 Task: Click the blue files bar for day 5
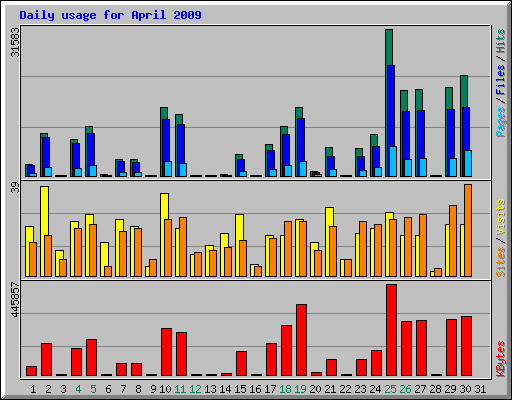click(91, 149)
